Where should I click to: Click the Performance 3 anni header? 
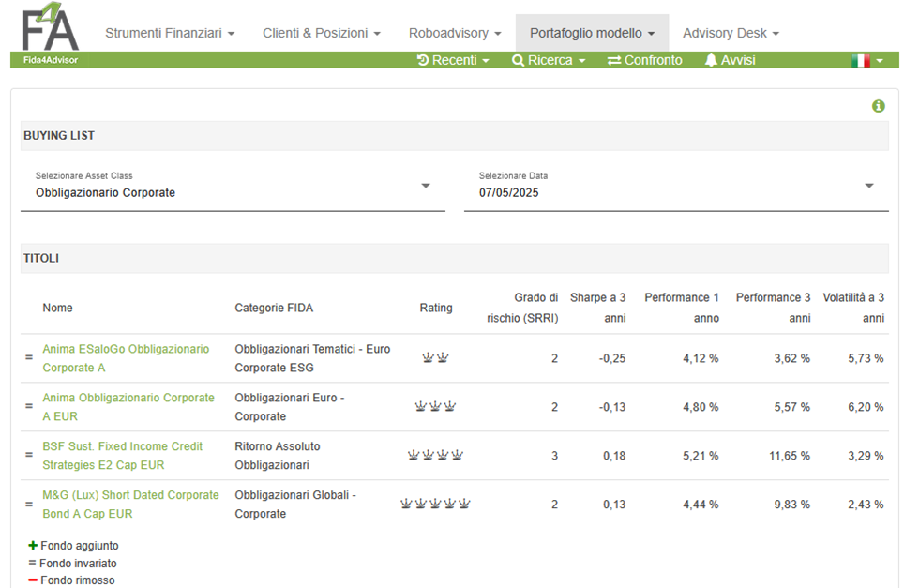point(773,308)
